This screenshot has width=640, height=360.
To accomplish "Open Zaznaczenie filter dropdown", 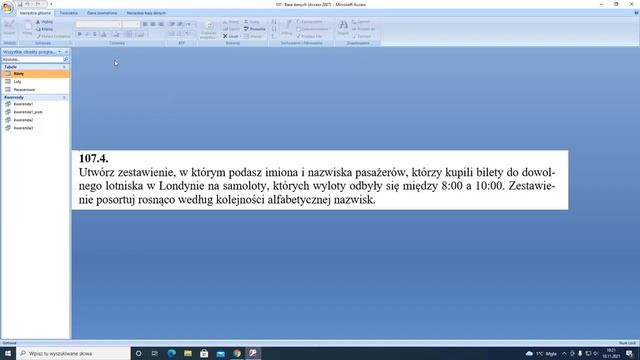I will [x=310, y=22].
